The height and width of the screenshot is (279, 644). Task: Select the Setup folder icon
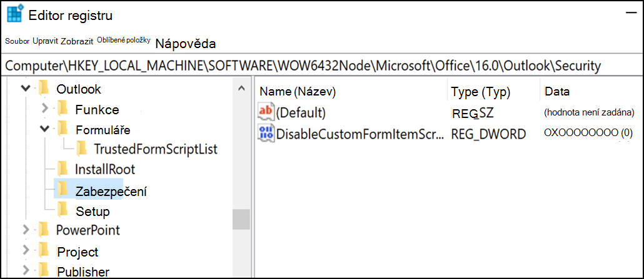coord(62,209)
